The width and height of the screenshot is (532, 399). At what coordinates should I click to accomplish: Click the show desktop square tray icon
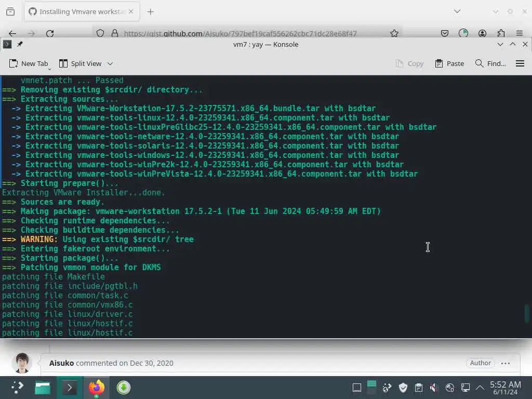pyautogui.click(x=356, y=388)
